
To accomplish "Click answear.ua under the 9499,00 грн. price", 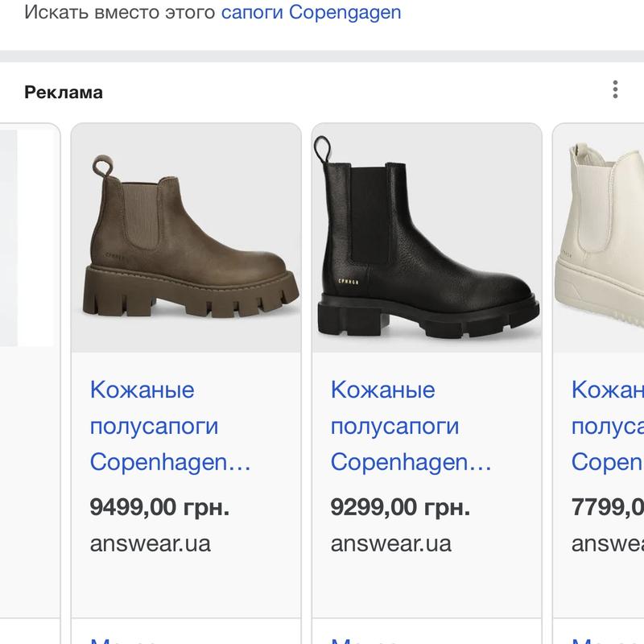I will 151,544.
